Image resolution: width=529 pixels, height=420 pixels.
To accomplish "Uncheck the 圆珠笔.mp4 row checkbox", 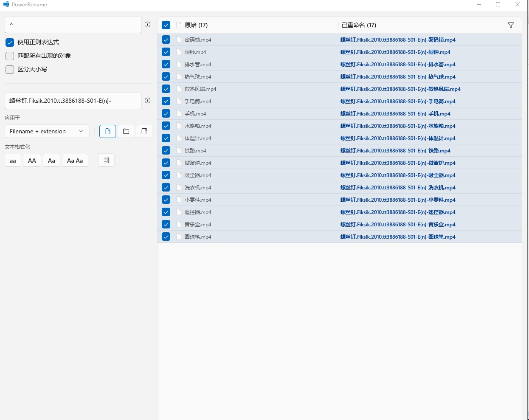I will tap(166, 237).
